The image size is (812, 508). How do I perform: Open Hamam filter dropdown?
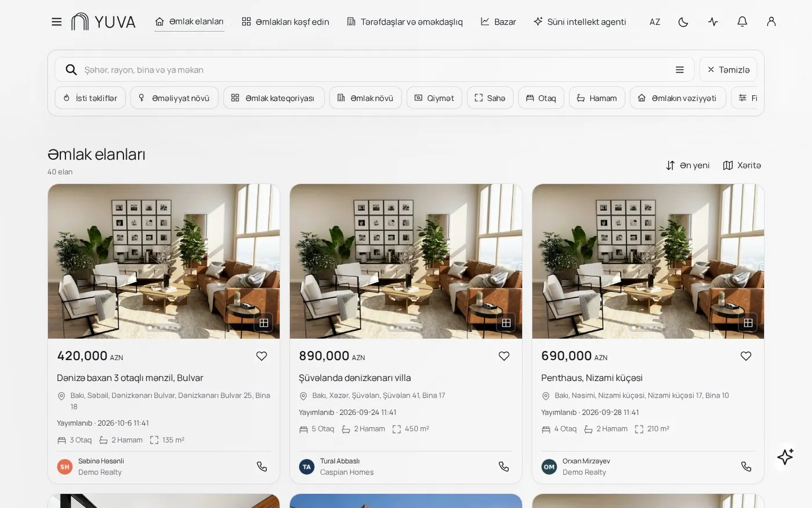point(597,98)
